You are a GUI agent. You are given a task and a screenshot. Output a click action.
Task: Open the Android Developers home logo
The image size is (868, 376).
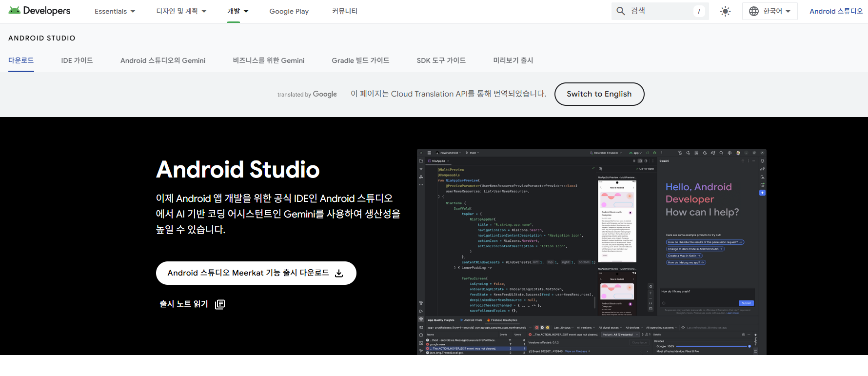[39, 11]
